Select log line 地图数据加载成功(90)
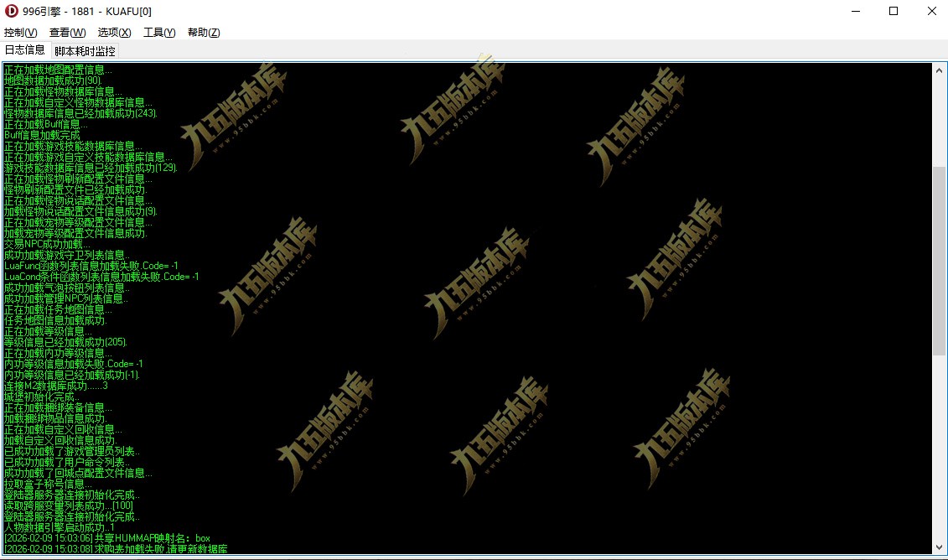948x560 pixels. point(53,80)
